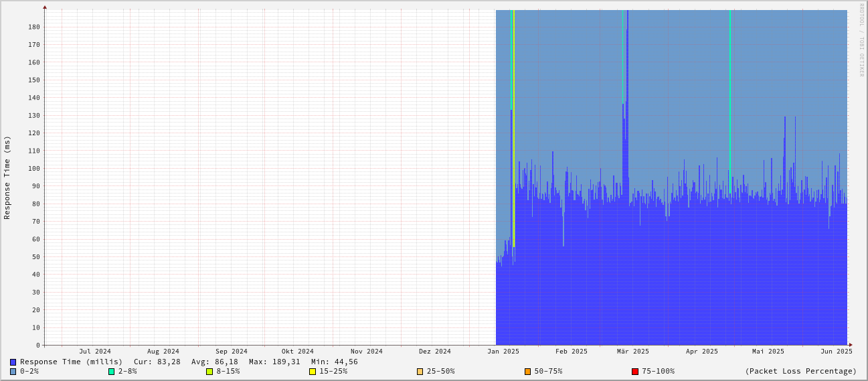Click the 'Sep 2024' x-axis label
The image size is (868, 381).
tap(232, 352)
